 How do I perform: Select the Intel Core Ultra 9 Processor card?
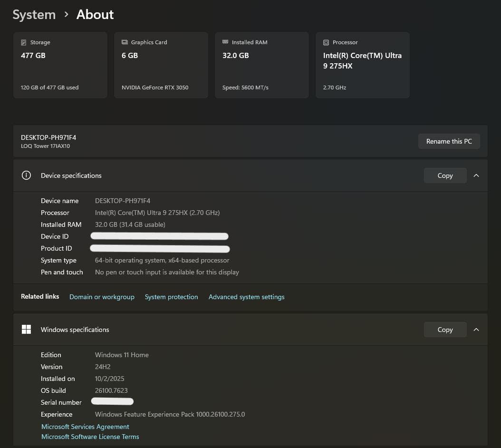point(362,65)
